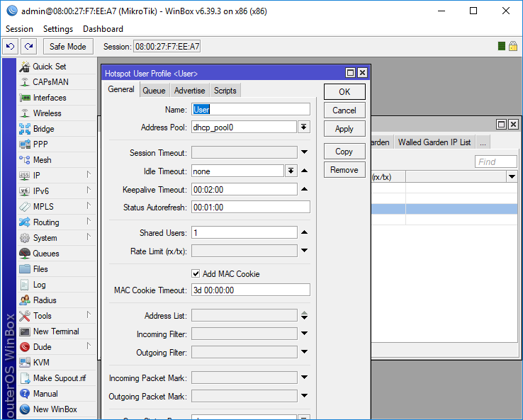Collapse the Keepalive Timeout field
The width and height of the screenshot is (523, 420).
point(304,189)
